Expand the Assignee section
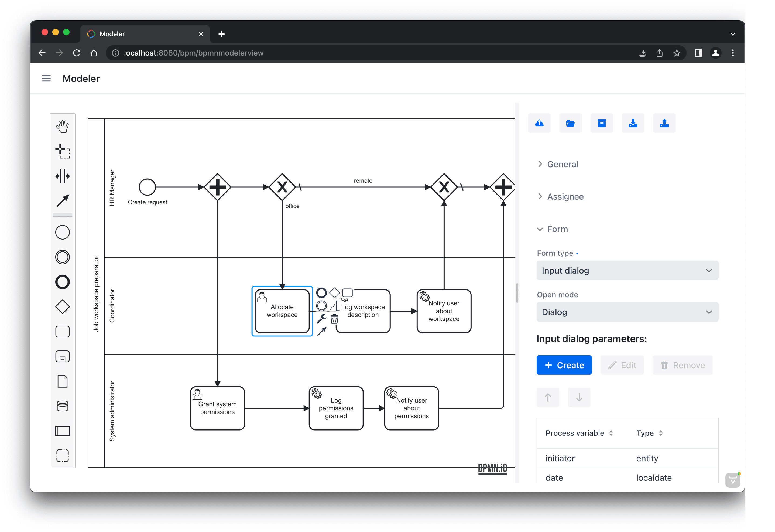775x532 pixels. coord(565,196)
